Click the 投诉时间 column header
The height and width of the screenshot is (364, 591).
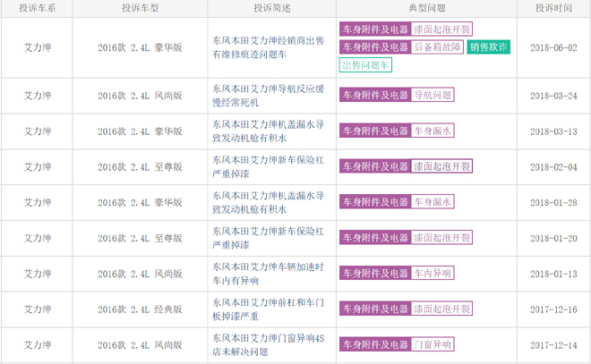[x=553, y=8]
